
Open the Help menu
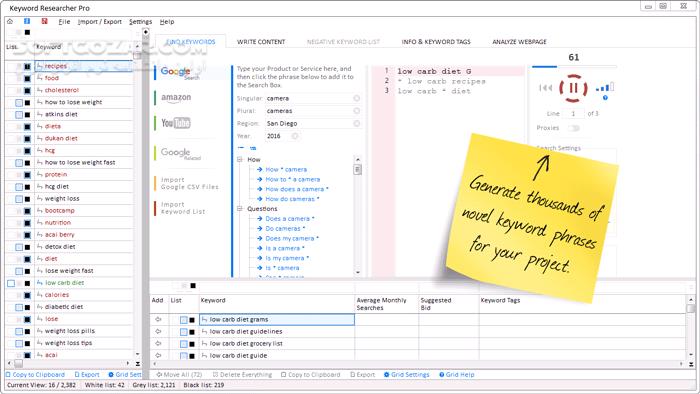[167, 21]
